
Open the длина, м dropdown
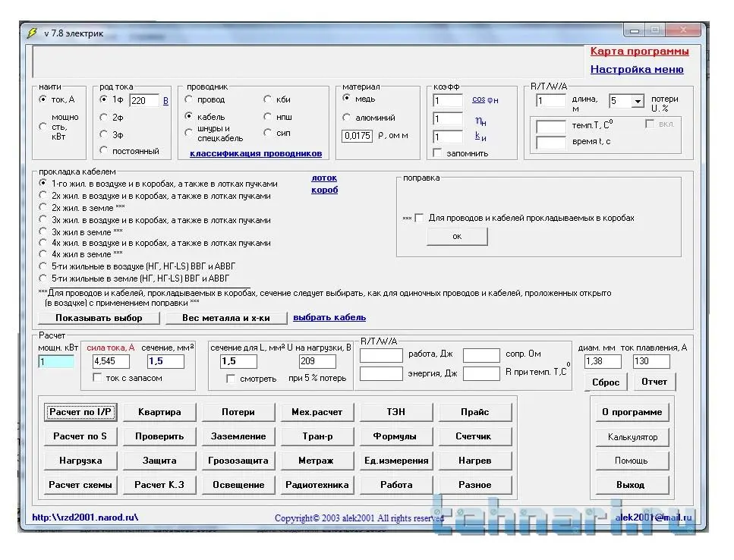click(637, 101)
